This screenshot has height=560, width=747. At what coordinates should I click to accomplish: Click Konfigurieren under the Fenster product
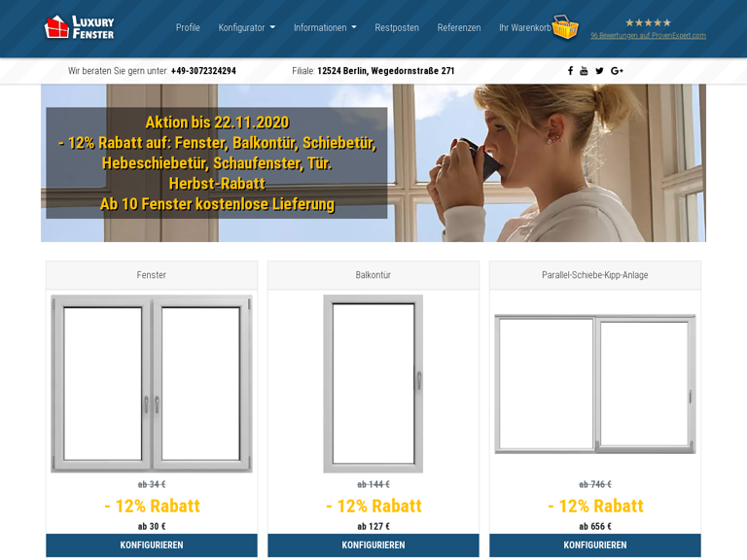pos(152,545)
